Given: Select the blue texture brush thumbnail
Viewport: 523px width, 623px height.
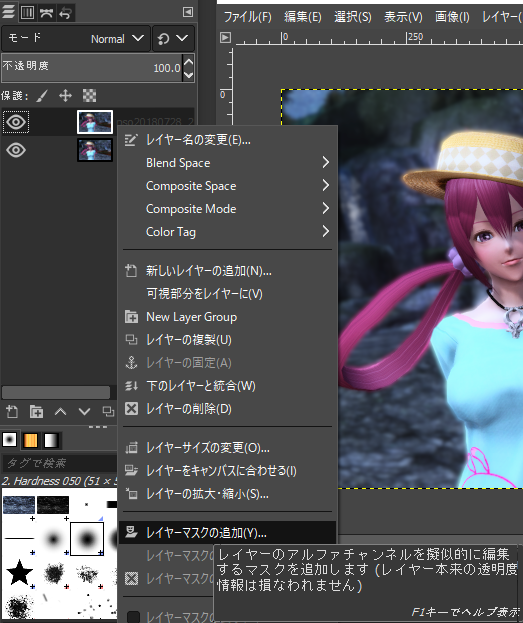Looking at the screenshot, I should point(19,505).
